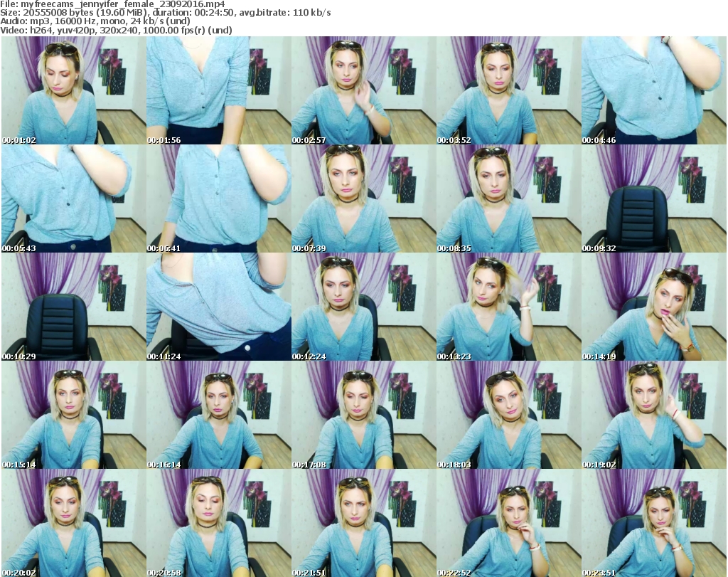The width and height of the screenshot is (728, 577).
Task: Pick the thumbnail stamped 00:07:39
Action: point(363,198)
